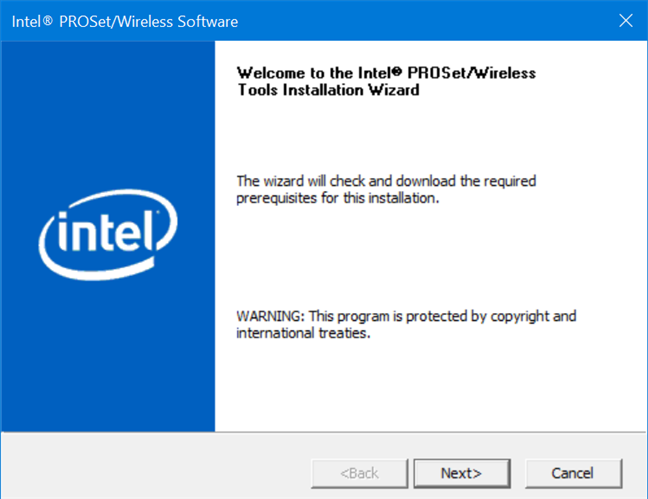Click the disabled <Back button
The width and height of the screenshot is (648, 499).
pyautogui.click(x=359, y=473)
